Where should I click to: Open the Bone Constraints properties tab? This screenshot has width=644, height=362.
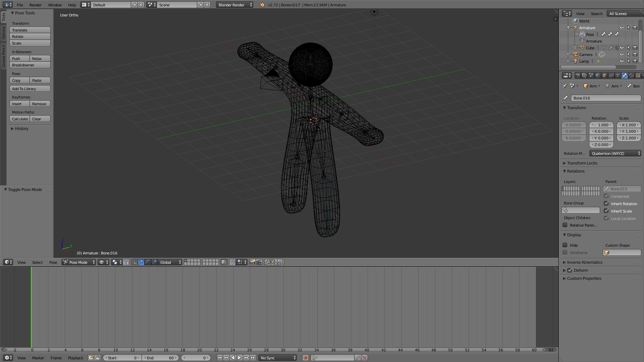coord(631,75)
